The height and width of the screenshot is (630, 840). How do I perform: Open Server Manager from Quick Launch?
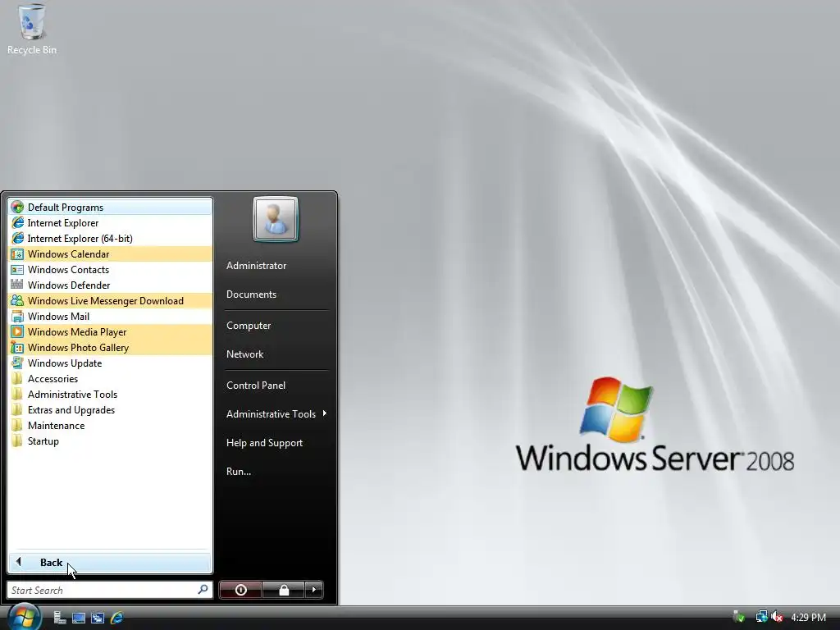[x=59, y=618]
